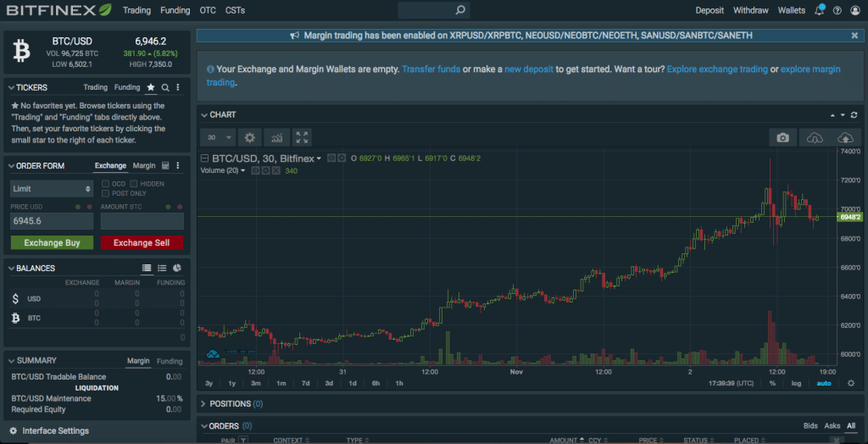Tick the POST ONLY checkbox
The image size is (868, 444).
point(105,193)
